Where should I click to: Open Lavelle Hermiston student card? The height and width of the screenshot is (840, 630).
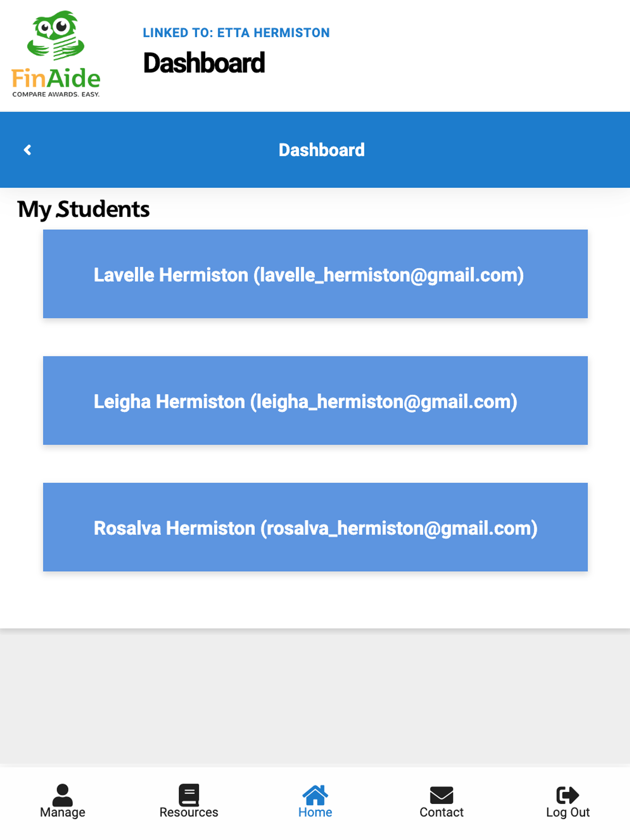point(315,274)
